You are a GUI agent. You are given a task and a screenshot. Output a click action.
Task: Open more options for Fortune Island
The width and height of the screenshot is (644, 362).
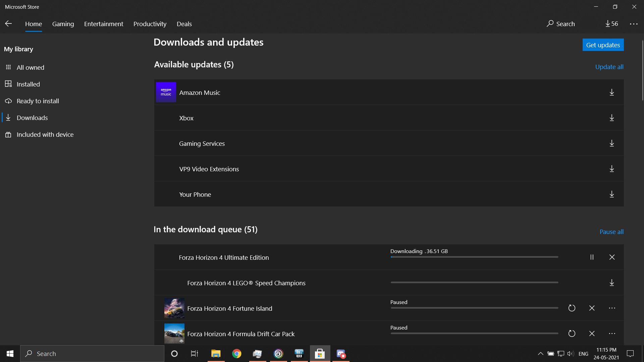(x=612, y=308)
